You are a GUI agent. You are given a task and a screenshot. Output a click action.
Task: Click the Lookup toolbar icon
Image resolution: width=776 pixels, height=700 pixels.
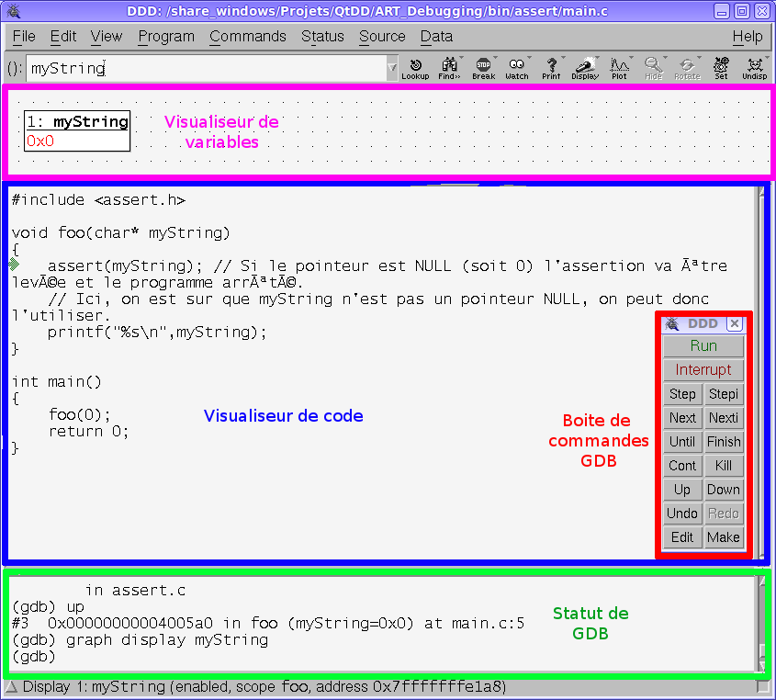tap(415, 68)
